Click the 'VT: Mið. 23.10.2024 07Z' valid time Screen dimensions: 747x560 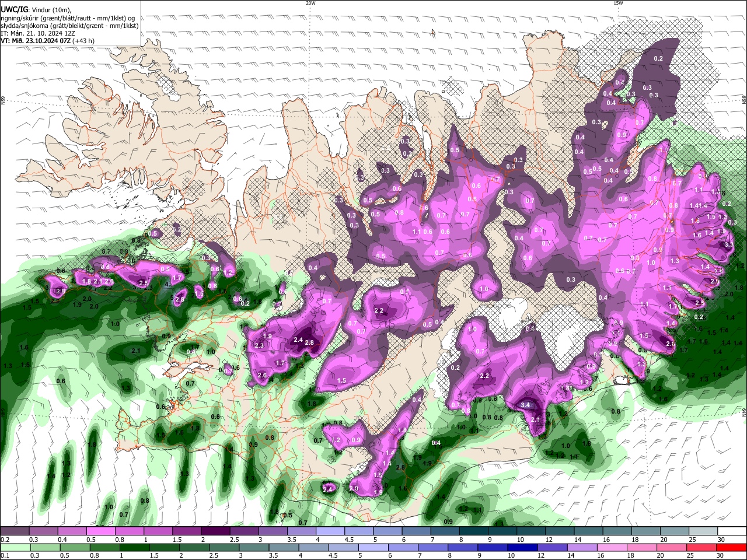pyautogui.click(x=36, y=41)
